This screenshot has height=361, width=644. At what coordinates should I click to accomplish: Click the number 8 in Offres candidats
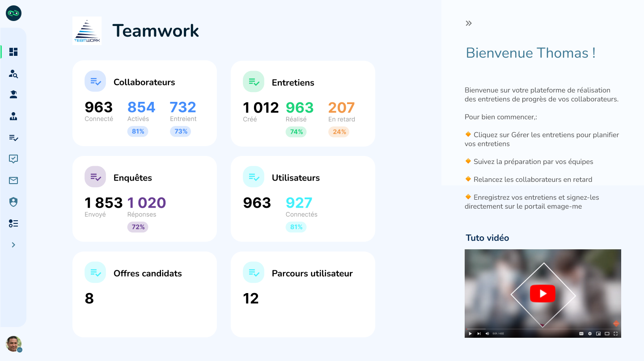coord(89,298)
